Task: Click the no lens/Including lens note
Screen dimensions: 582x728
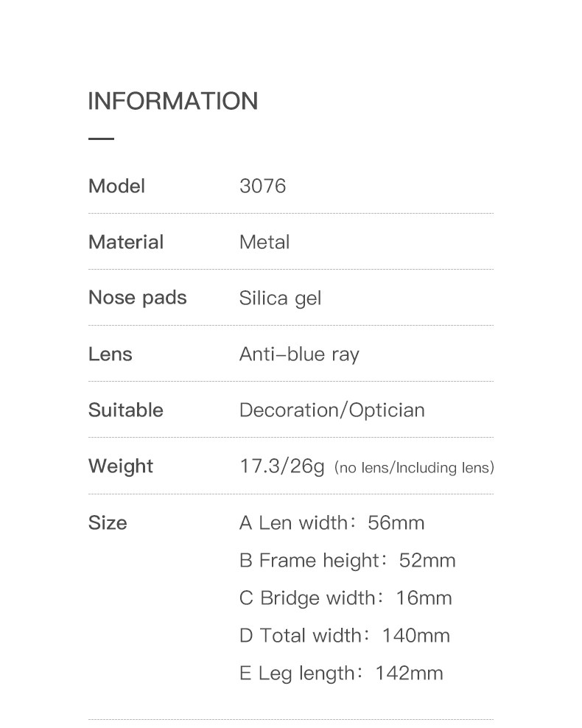Action: [x=414, y=468]
